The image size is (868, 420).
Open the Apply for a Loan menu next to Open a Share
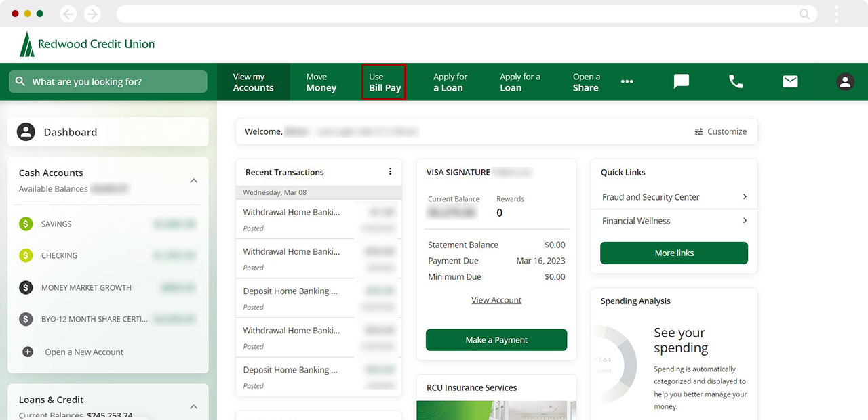click(x=520, y=82)
